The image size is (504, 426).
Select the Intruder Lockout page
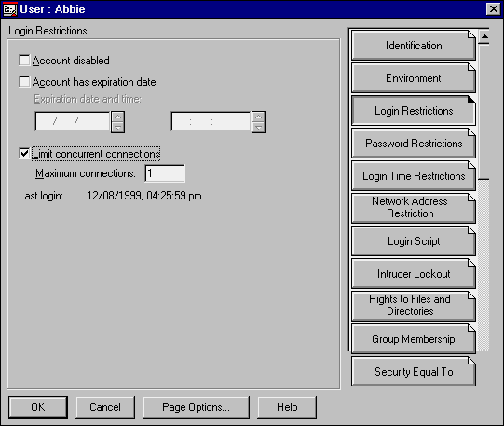pos(414,274)
